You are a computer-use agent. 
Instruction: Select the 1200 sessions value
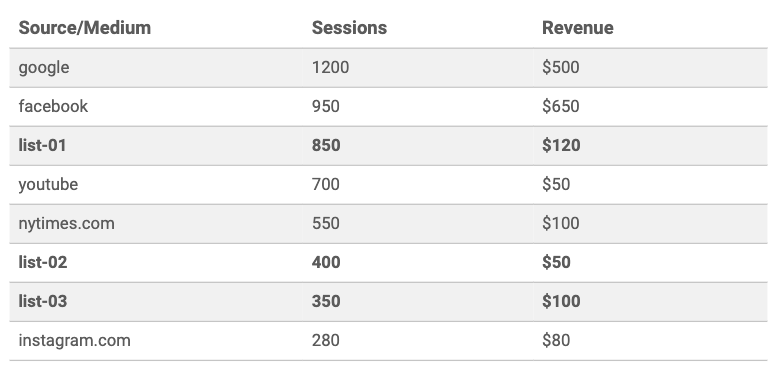pos(330,67)
